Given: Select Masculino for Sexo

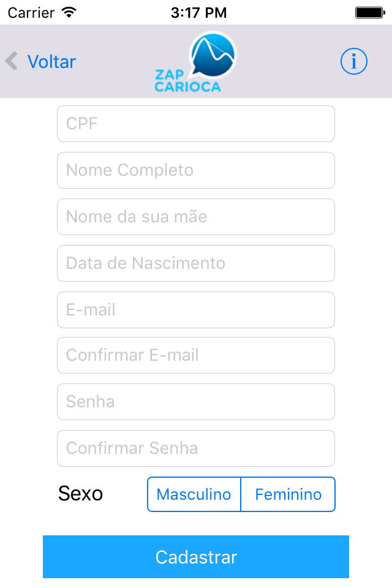Looking at the screenshot, I should click(194, 494).
